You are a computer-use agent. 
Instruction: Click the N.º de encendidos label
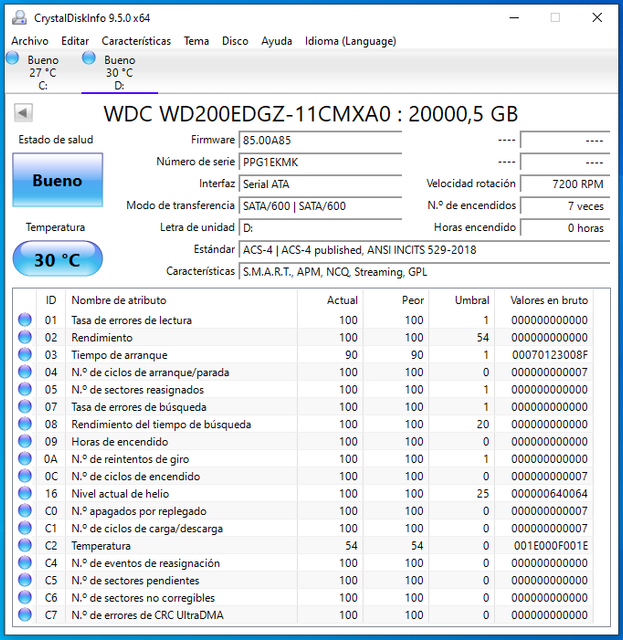pos(472,205)
